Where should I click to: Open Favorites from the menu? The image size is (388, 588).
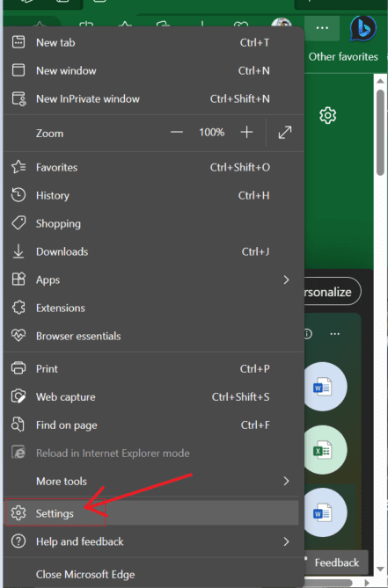coord(153,167)
